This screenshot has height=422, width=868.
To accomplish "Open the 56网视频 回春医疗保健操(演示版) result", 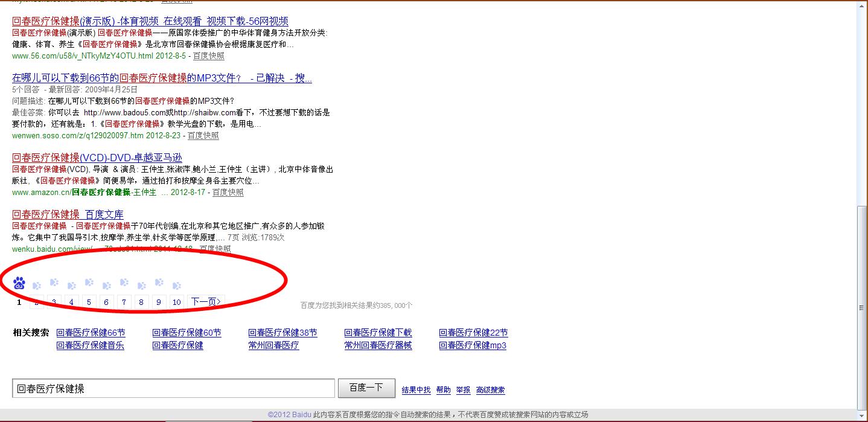I will click(150, 21).
